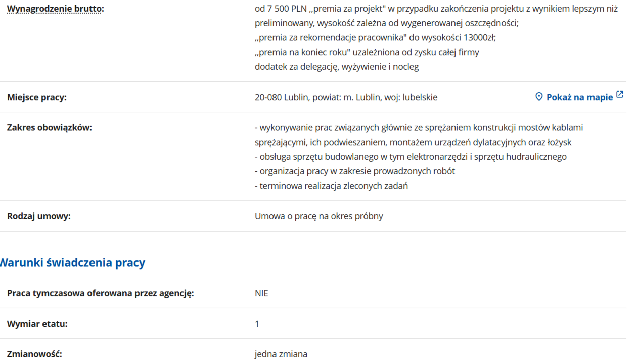
Task: Click the Zmianowość label
Action: click(34, 354)
